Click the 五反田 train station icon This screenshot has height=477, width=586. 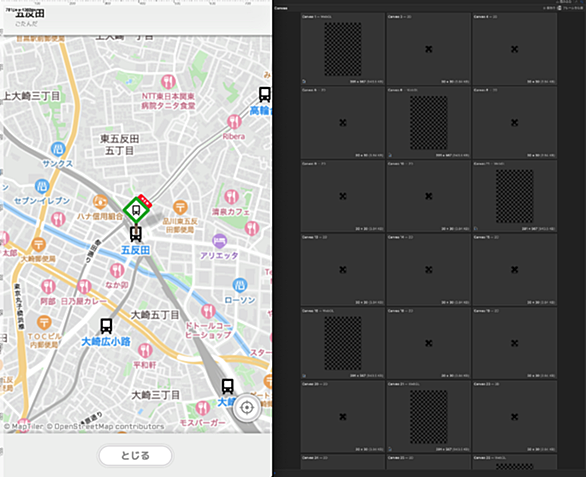[136, 234]
